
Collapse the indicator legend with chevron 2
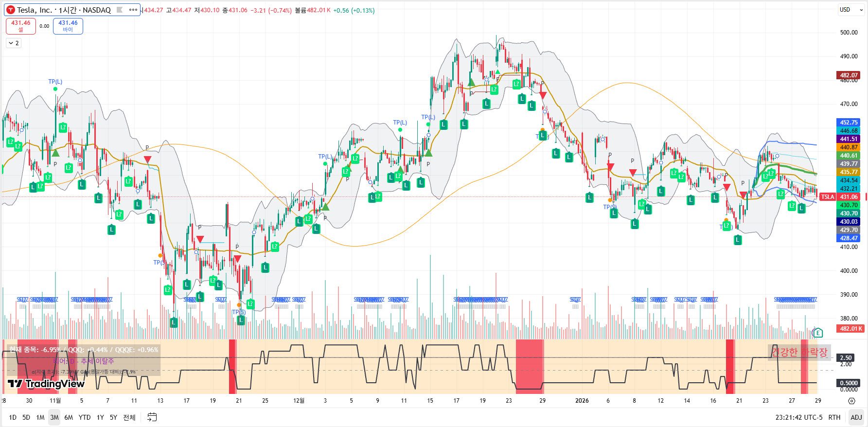coord(14,43)
